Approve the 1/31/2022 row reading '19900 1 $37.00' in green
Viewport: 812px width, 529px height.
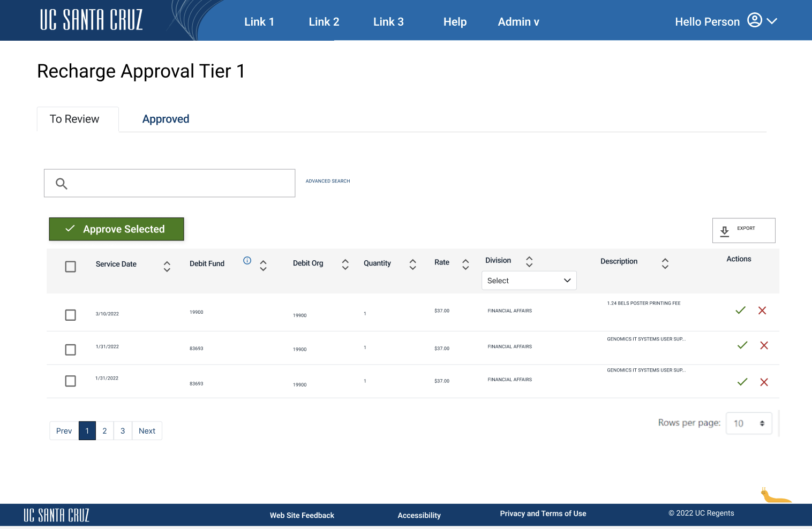(742, 345)
